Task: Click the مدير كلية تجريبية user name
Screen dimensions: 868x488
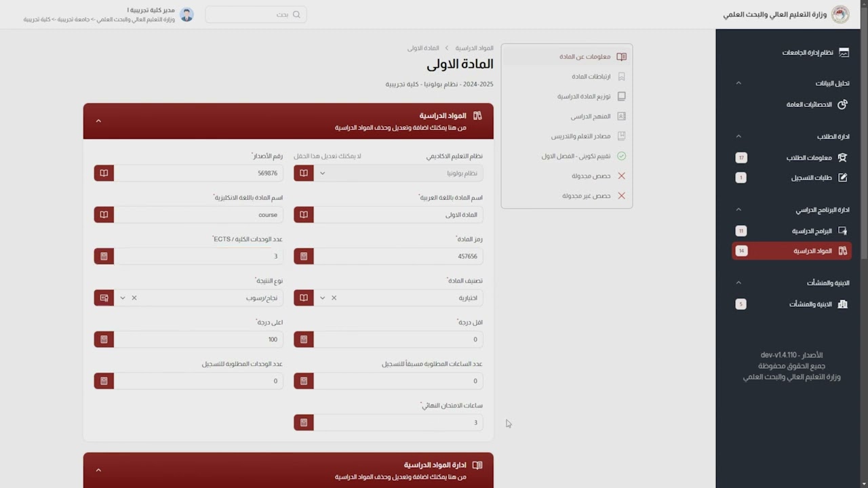Action: click(x=151, y=10)
